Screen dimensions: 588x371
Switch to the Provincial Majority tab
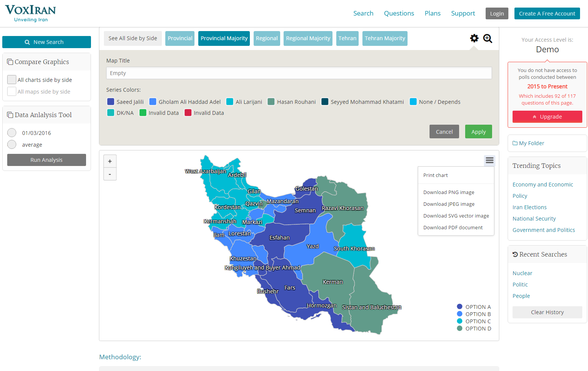tap(224, 38)
